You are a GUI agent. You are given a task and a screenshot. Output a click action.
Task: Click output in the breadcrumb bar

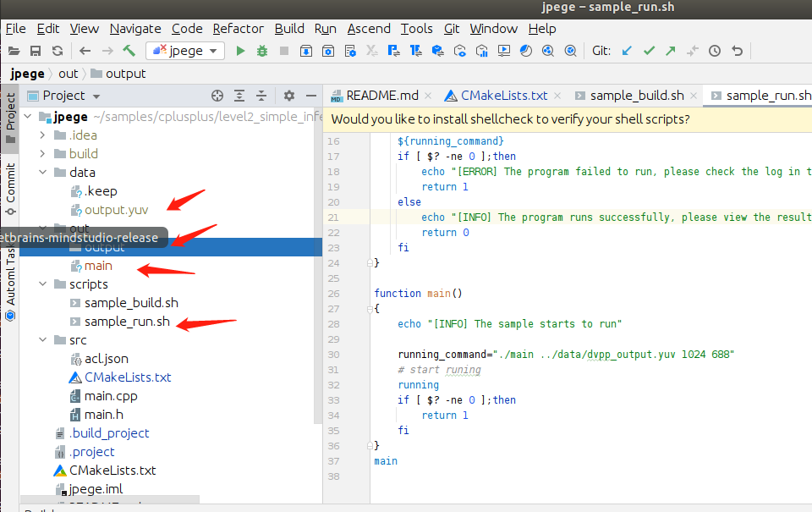pyautogui.click(x=118, y=74)
